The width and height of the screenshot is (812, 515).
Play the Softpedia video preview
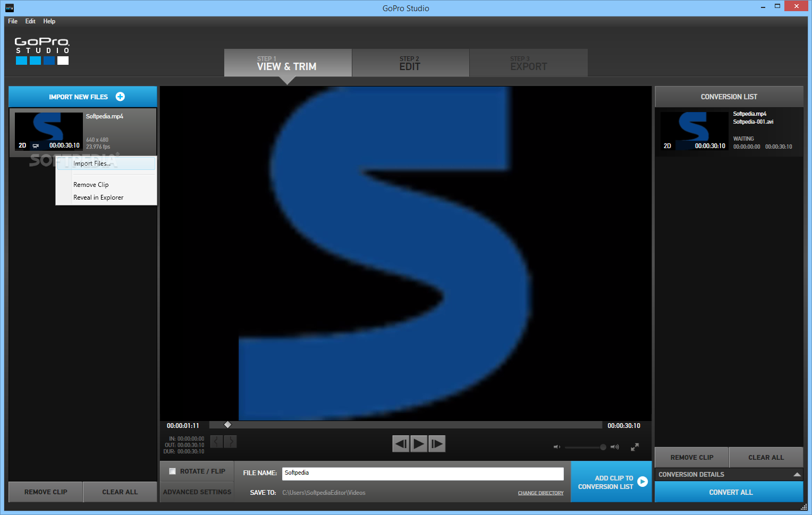click(419, 443)
